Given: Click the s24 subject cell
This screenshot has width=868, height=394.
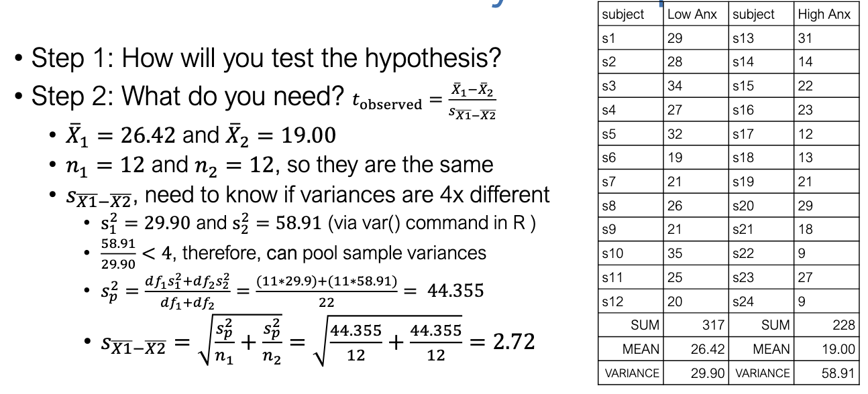Looking at the screenshot, I should 744,302.
